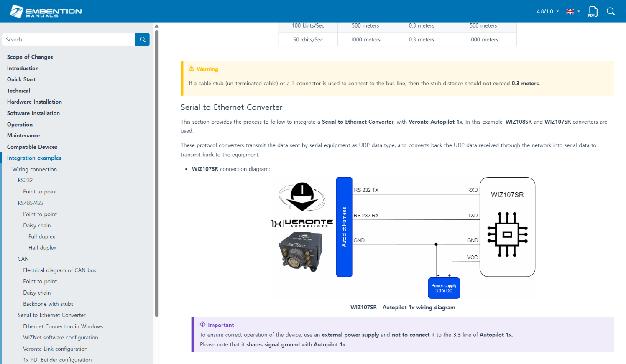Open Daisy chain under CAN

pos(37,293)
